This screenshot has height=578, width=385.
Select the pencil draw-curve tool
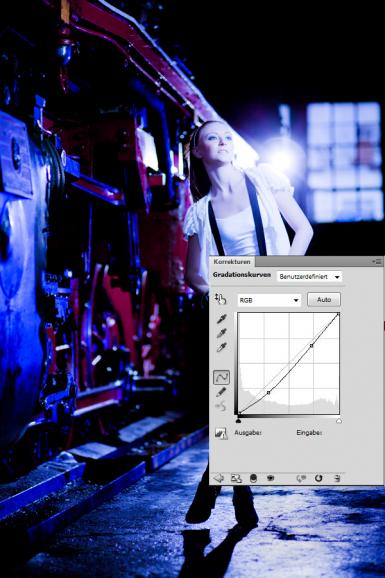(x=221, y=392)
